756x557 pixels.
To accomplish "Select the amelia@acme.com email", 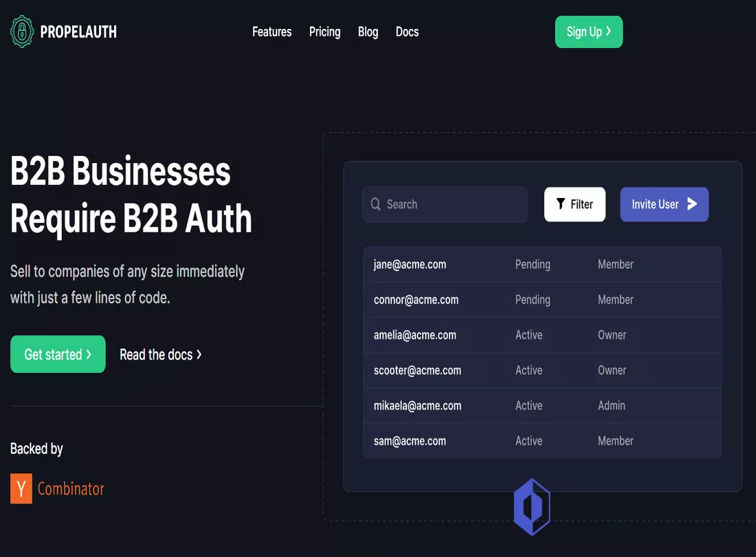I will (415, 335).
